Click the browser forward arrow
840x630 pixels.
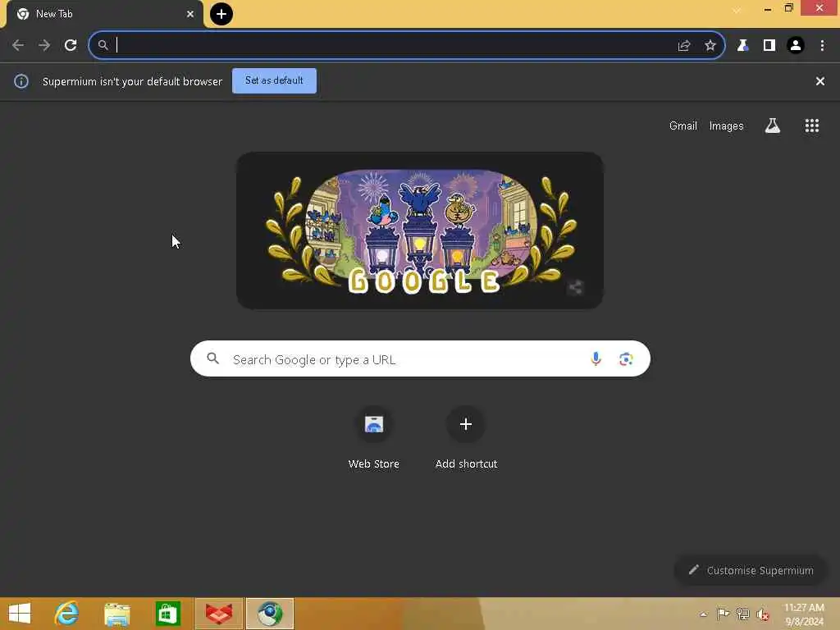[44, 46]
